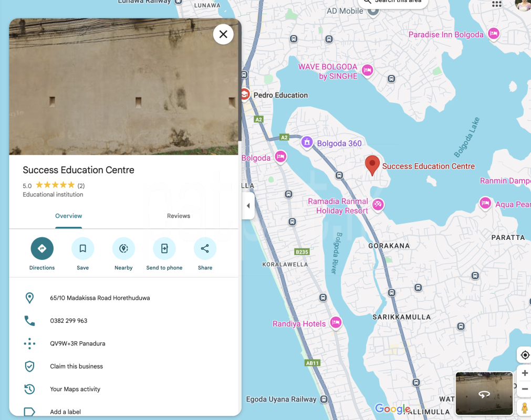This screenshot has height=420, width=531.
Task: Open the Randiya Hotels marker
Action: click(336, 322)
